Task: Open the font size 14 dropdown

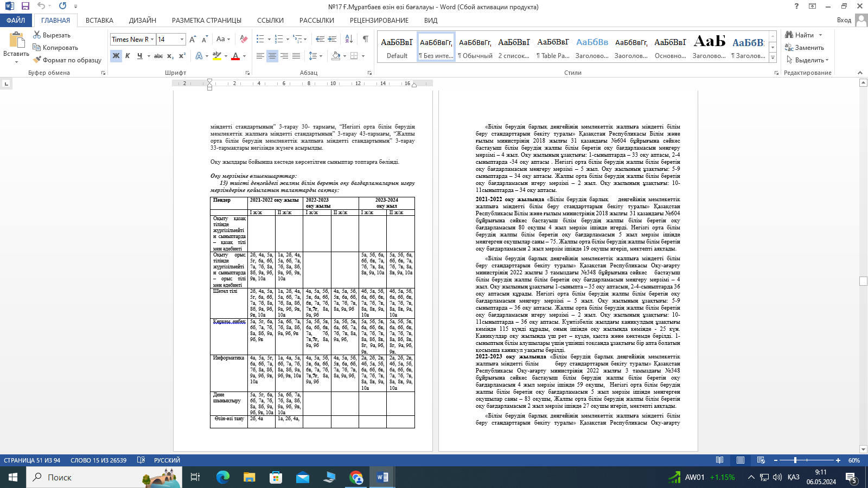Action: click(182, 40)
